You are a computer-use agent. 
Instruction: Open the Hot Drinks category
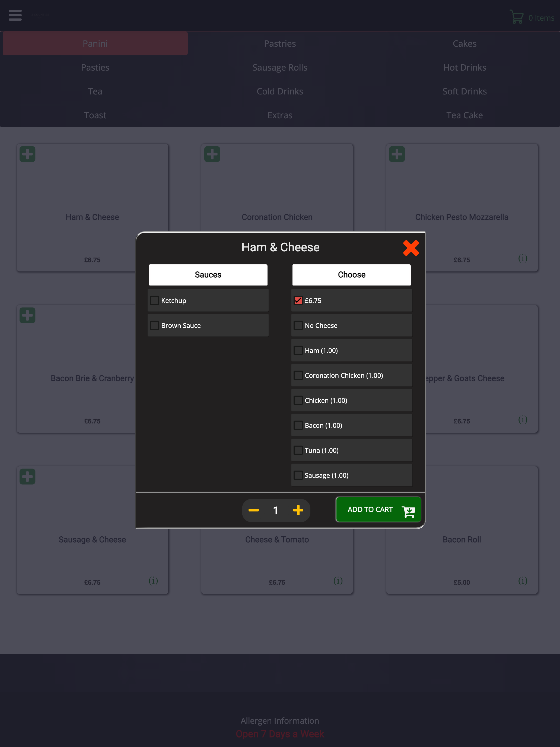464,68
